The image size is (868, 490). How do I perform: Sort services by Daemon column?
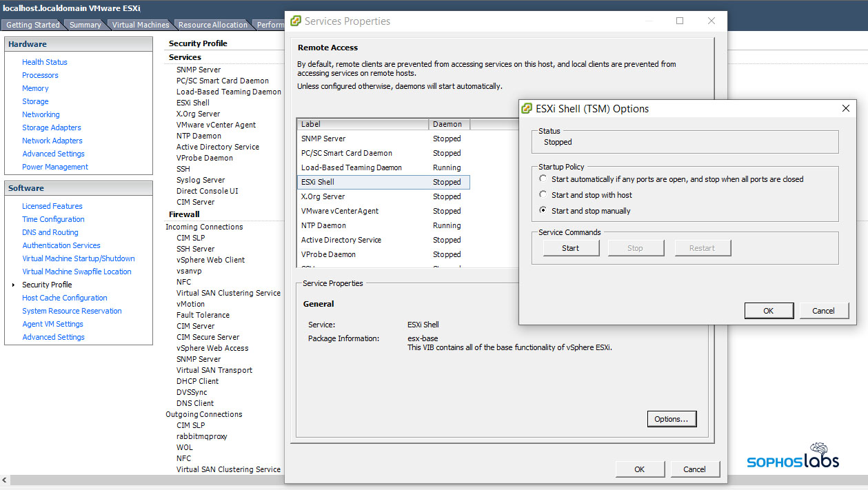450,124
